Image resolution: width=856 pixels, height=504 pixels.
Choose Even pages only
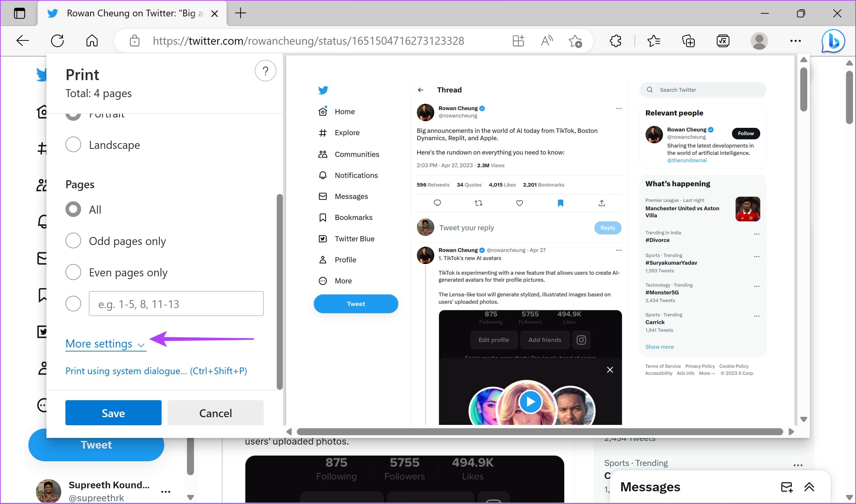[116, 272]
